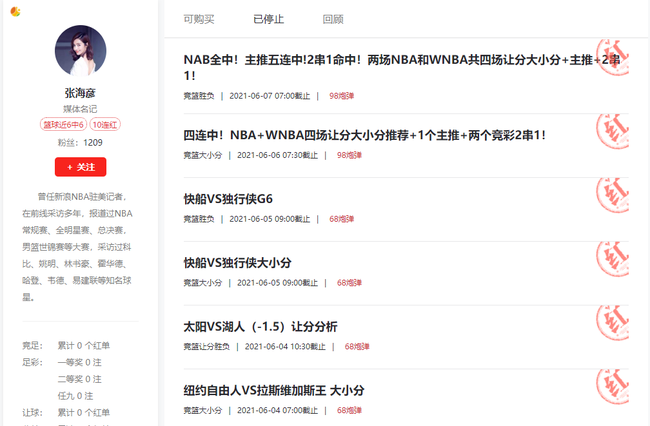Switch to the 可购买 tab

tap(199, 19)
